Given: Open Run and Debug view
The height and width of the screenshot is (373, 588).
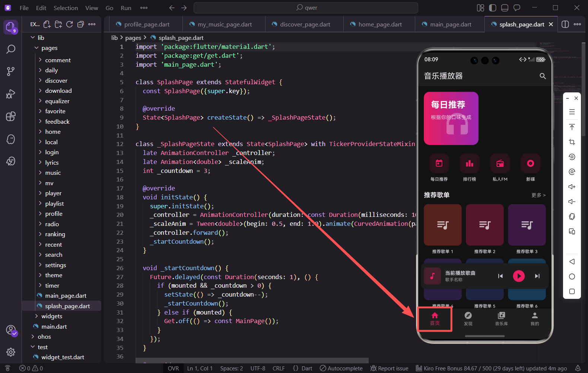Looking at the screenshot, I should tap(11, 94).
